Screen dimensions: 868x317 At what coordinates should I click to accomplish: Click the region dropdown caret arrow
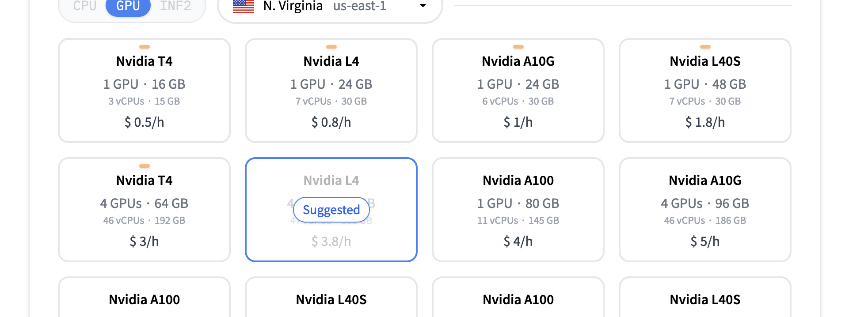(x=423, y=6)
